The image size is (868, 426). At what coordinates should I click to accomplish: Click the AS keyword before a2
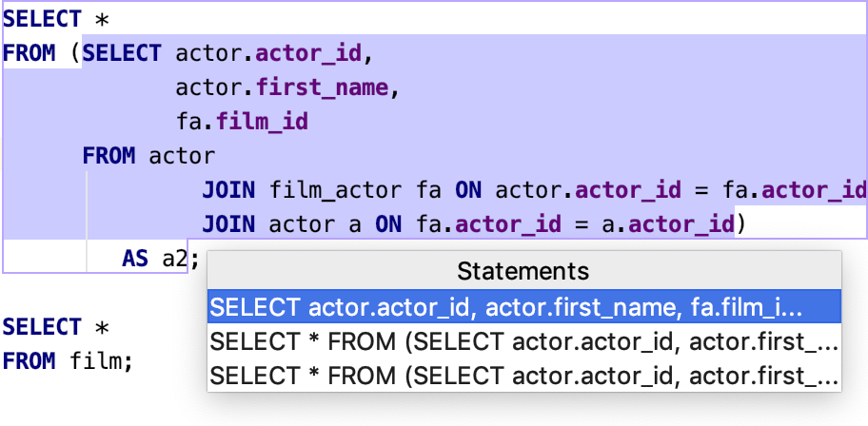[135, 258]
